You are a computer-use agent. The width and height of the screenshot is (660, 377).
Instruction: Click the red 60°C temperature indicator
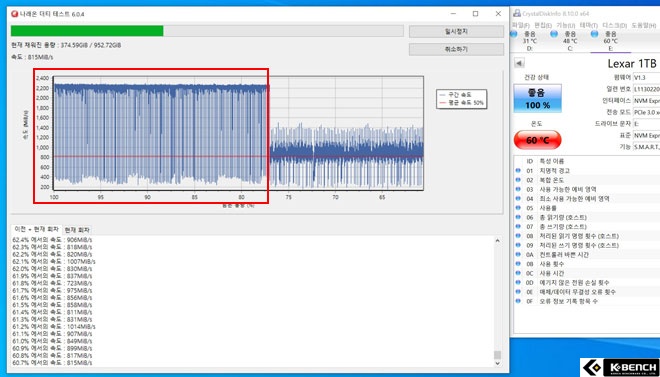pyautogui.click(x=538, y=140)
